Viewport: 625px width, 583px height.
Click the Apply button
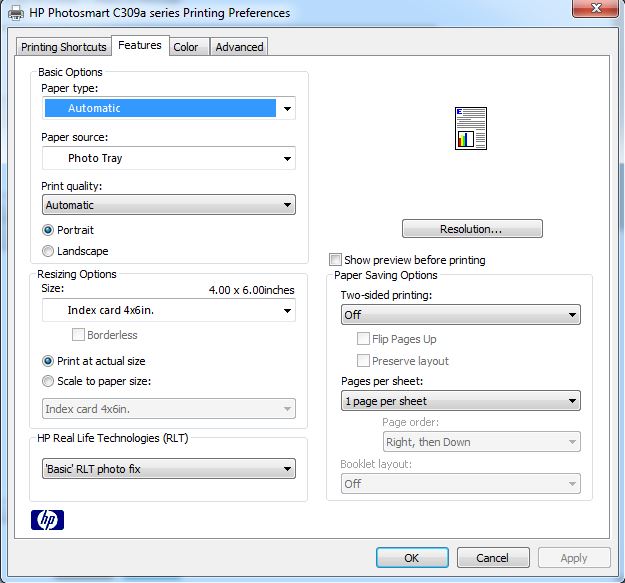click(x=574, y=557)
